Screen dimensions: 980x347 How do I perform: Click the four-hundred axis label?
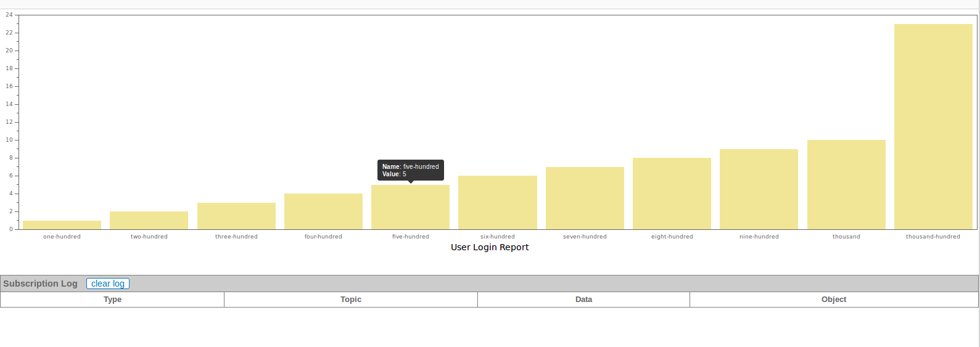(323, 237)
